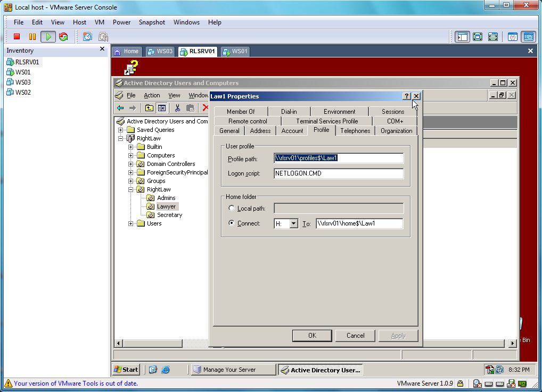The image size is (542, 392).
Task: Expand the Groups organizational unit
Action: (130, 181)
